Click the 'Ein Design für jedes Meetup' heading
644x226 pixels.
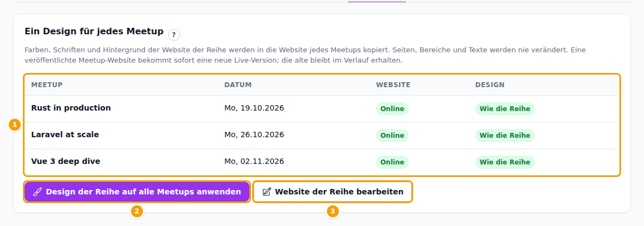coord(94,32)
